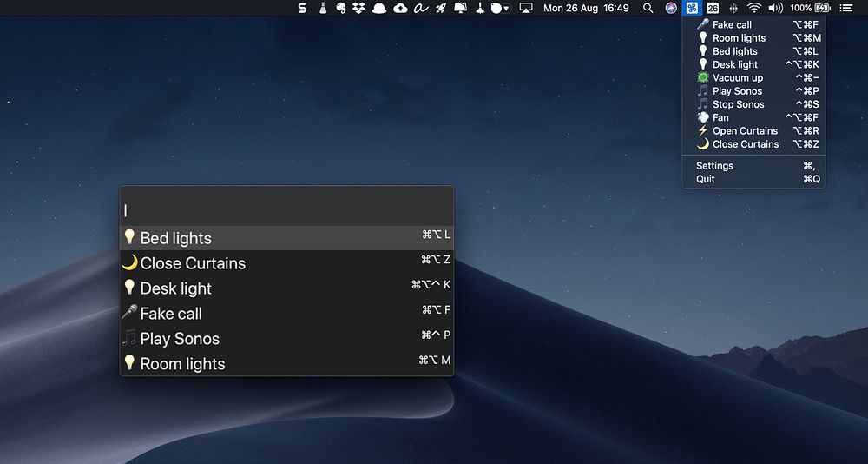This screenshot has width=868, height=464.
Task: Click the bulb icon for Desk light in launcher list
Action: click(129, 288)
